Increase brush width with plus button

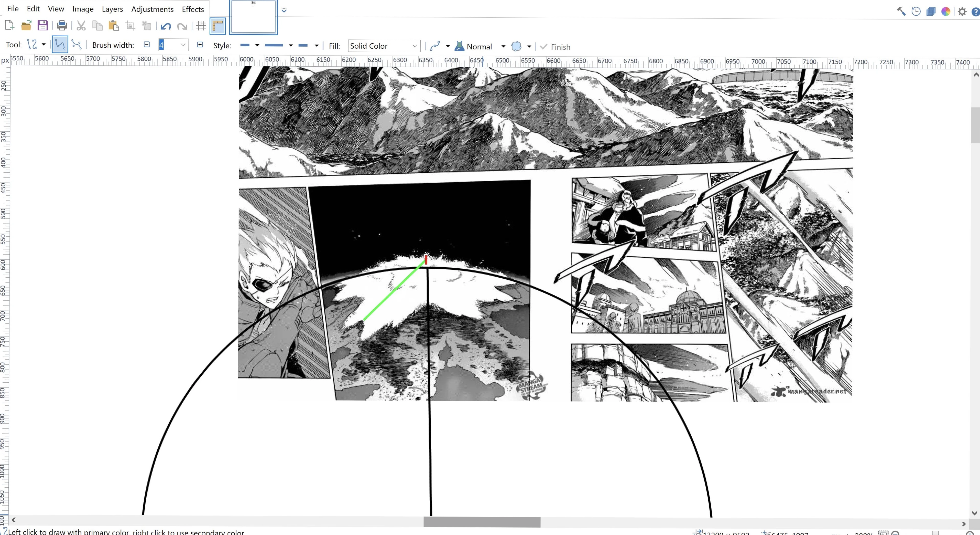200,45
